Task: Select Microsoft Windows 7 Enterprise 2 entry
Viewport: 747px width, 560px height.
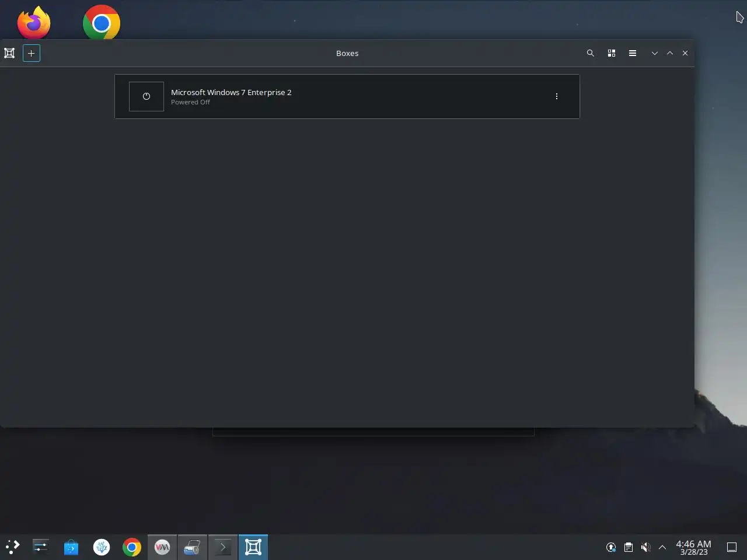Action: point(347,96)
